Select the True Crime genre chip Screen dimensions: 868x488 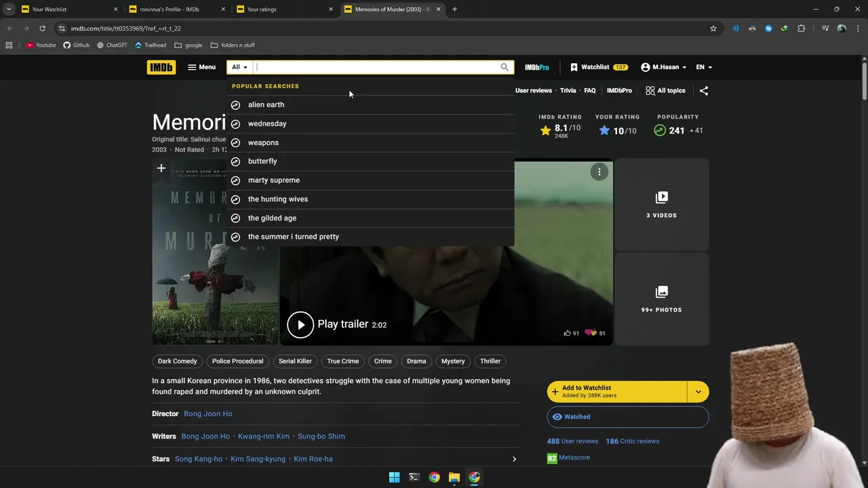343,361
